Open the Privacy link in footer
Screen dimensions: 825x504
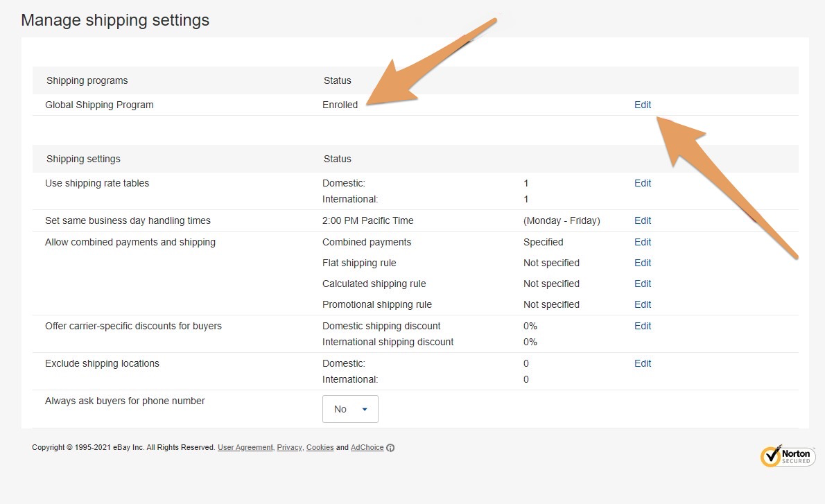[289, 447]
